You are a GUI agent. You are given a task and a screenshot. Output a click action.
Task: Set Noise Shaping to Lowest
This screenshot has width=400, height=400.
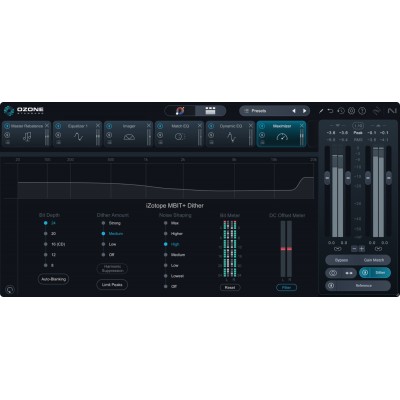click(174, 276)
